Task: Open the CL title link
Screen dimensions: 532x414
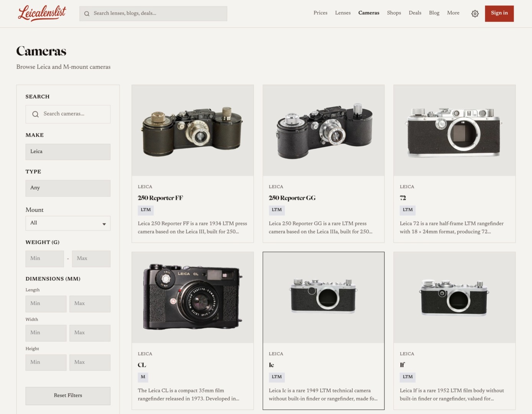Action: (142, 365)
